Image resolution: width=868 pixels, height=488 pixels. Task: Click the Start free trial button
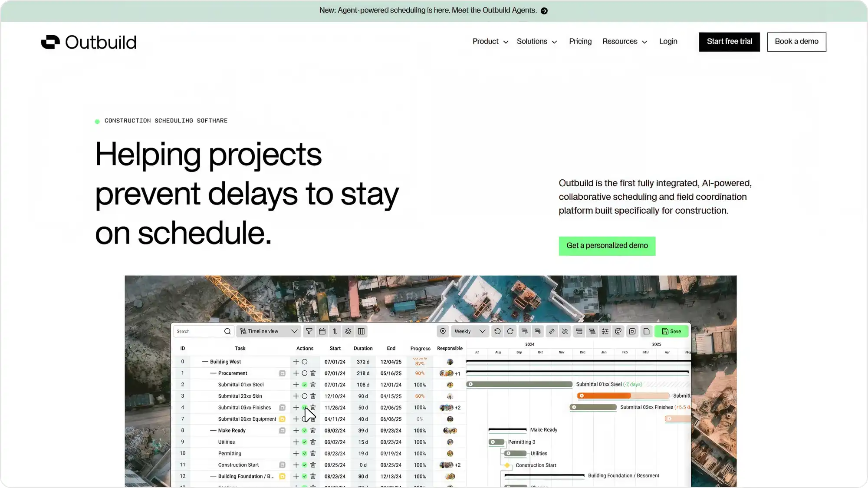pyautogui.click(x=729, y=42)
